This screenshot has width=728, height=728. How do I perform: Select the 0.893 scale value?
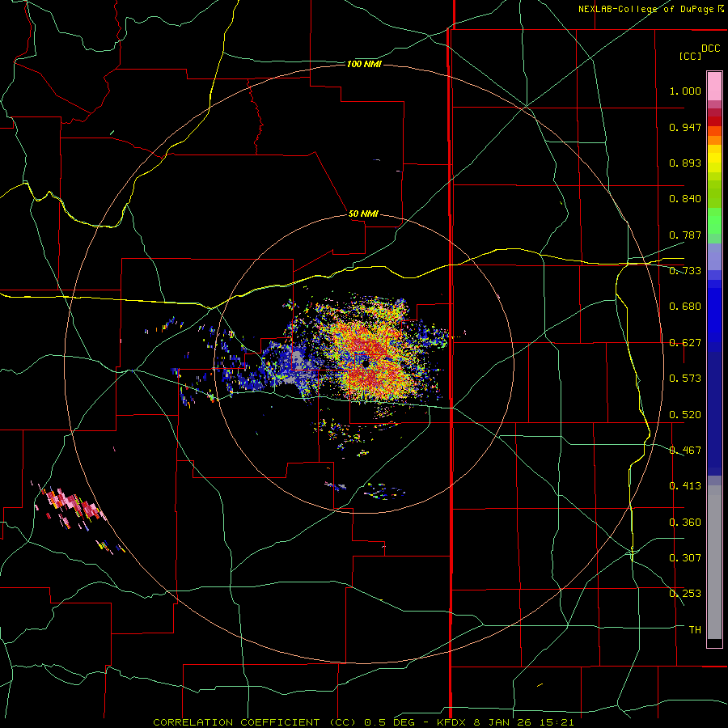(x=685, y=163)
